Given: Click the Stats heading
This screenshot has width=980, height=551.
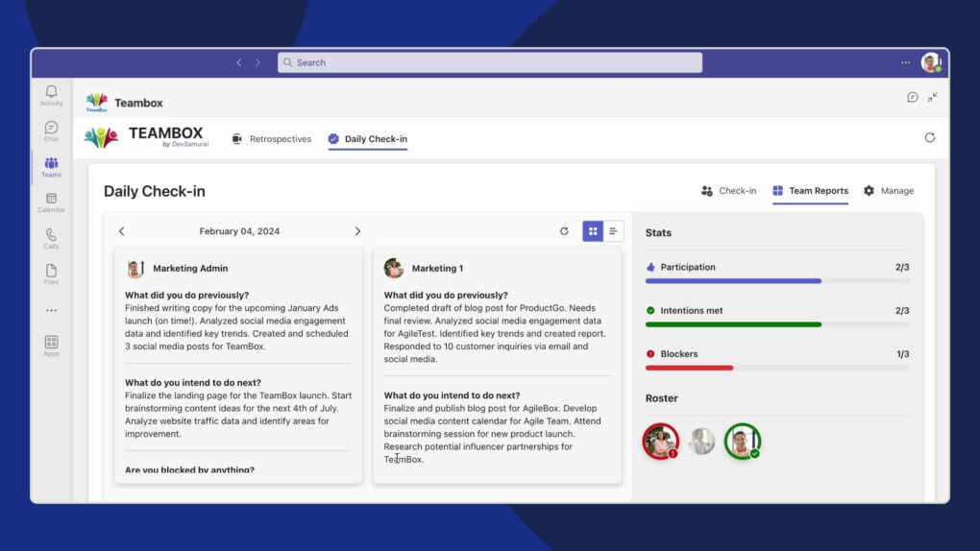Looking at the screenshot, I should [658, 232].
